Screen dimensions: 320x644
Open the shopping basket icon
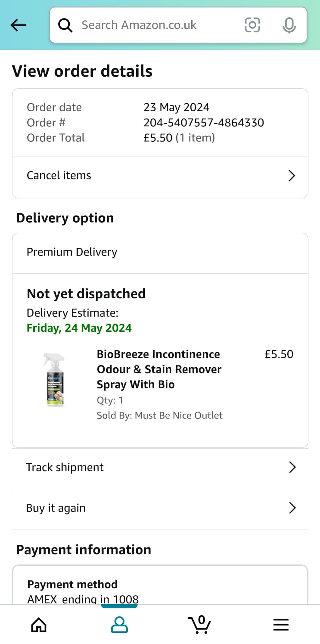point(199,625)
